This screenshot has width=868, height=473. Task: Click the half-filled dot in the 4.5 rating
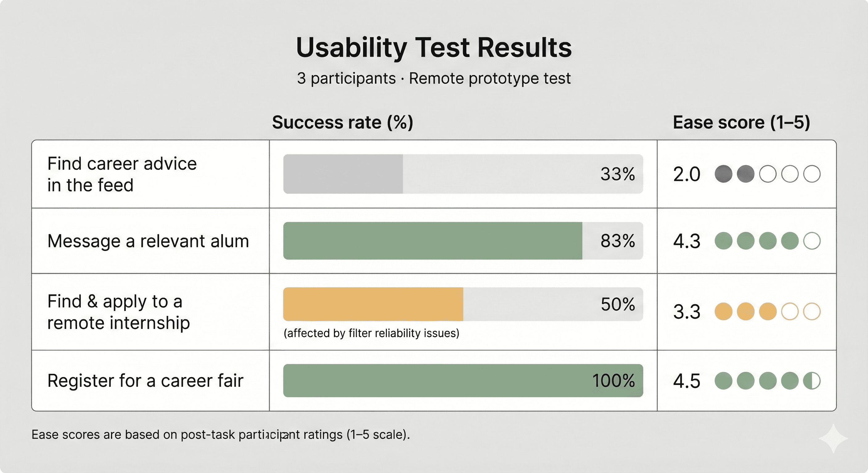[x=811, y=381]
